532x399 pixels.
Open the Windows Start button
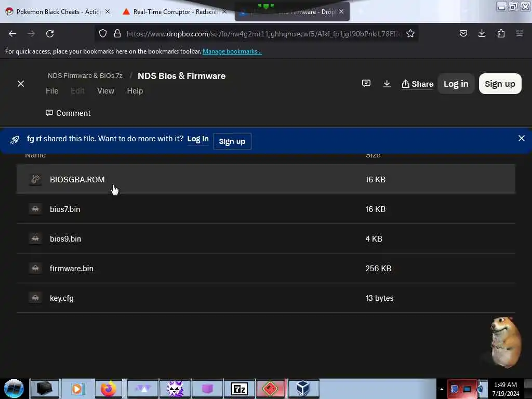14,389
